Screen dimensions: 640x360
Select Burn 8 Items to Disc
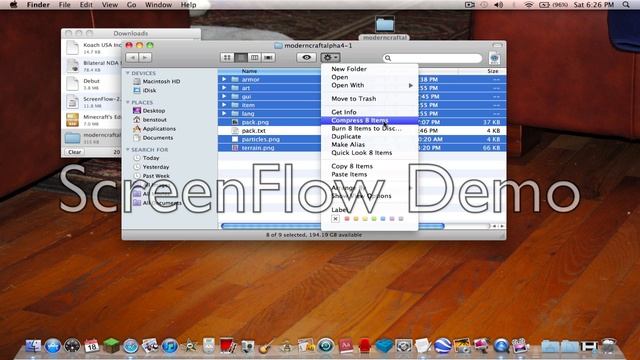pos(370,128)
